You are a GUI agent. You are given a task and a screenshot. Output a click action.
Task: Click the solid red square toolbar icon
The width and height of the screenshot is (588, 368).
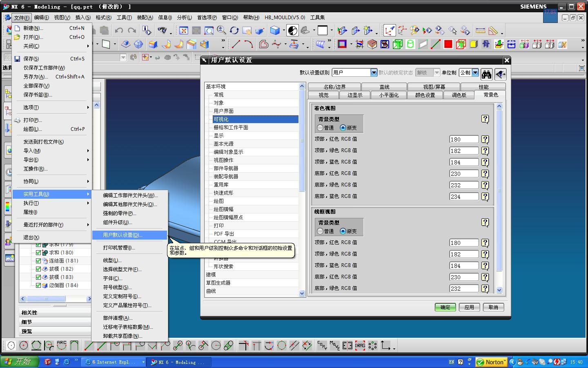448,44
